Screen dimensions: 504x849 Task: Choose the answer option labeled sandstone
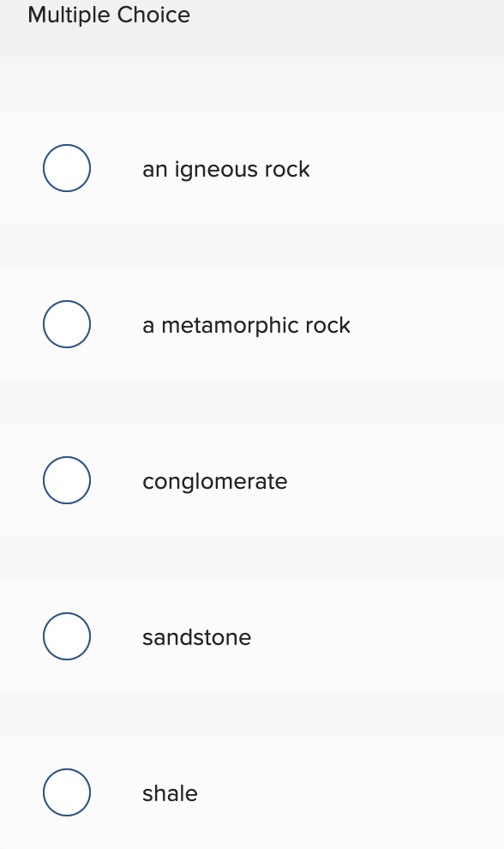pyautogui.click(x=252, y=636)
